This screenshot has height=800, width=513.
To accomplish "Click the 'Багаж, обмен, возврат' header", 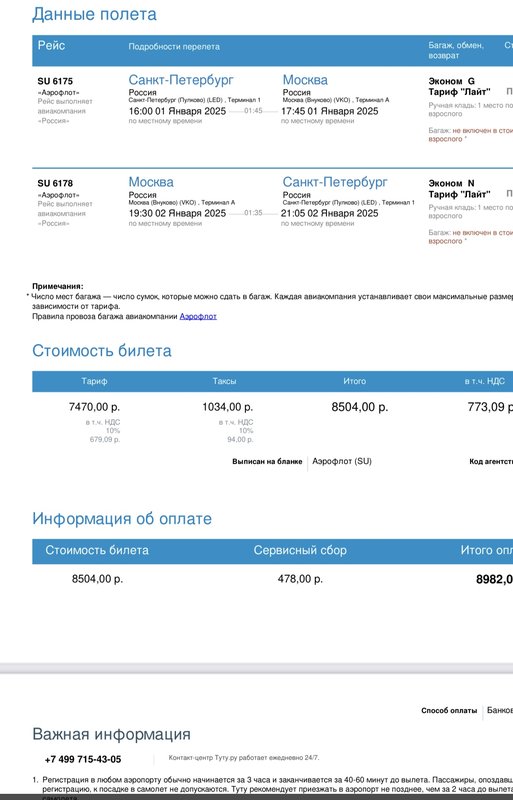I will pos(456,51).
